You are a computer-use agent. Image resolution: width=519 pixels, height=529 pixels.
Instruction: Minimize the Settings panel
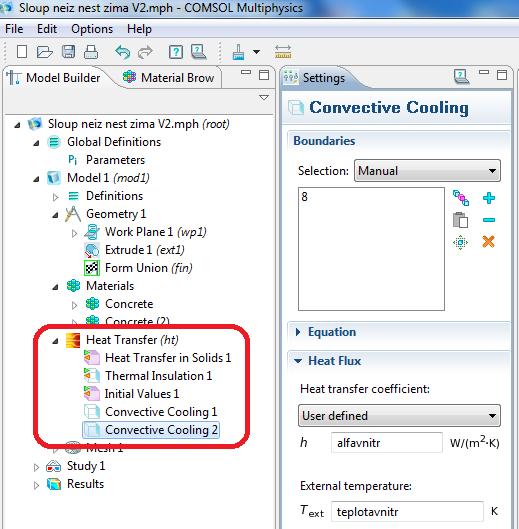tap(484, 72)
